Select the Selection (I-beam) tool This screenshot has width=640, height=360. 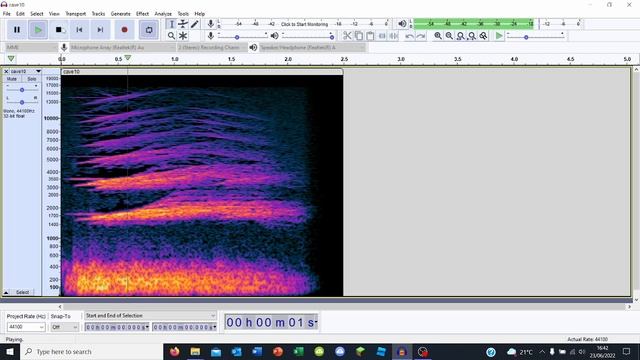(x=171, y=24)
